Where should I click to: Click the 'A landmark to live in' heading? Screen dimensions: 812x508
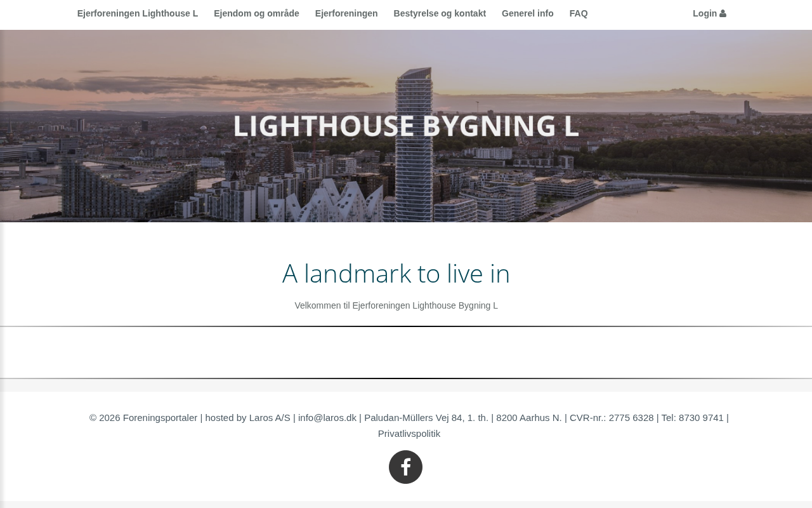pyautogui.click(x=396, y=274)
